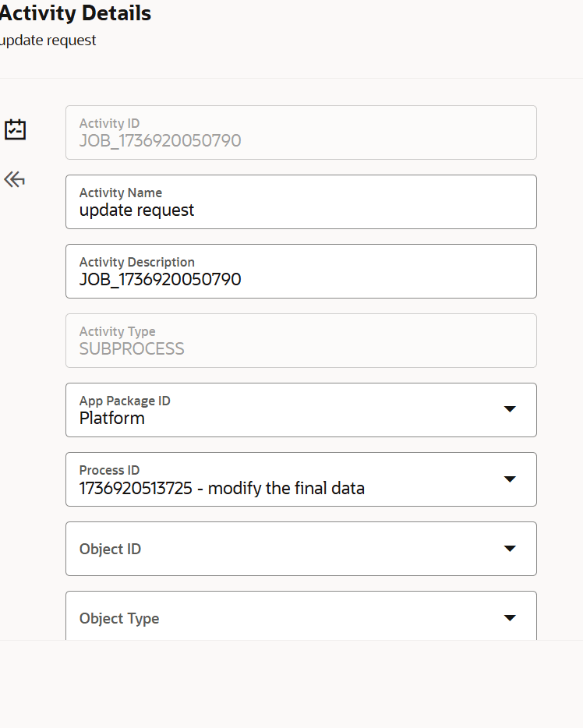Open the Object ID dropdown arrow
583x728 pixels.
[510, 549]
